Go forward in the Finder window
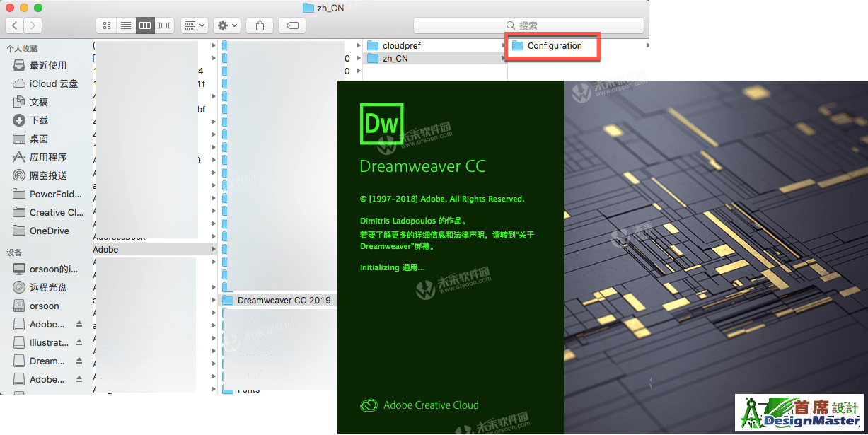The width and height of the screenshot is (868, 435). tap(33, 25)
